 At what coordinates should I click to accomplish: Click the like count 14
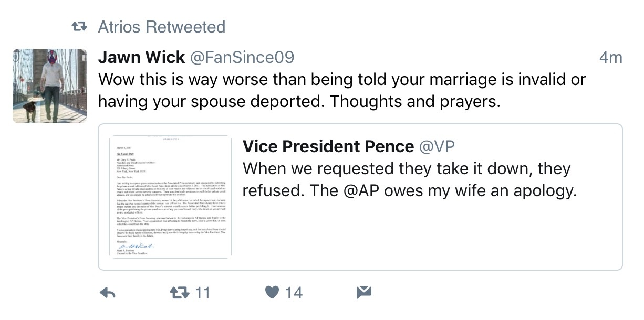click(294, 293)
